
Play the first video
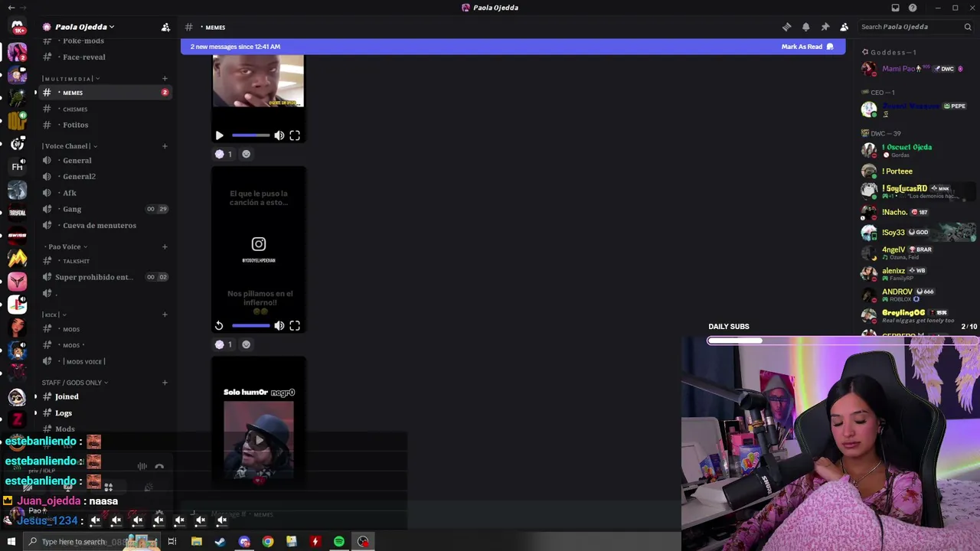[x=219, y=135]
